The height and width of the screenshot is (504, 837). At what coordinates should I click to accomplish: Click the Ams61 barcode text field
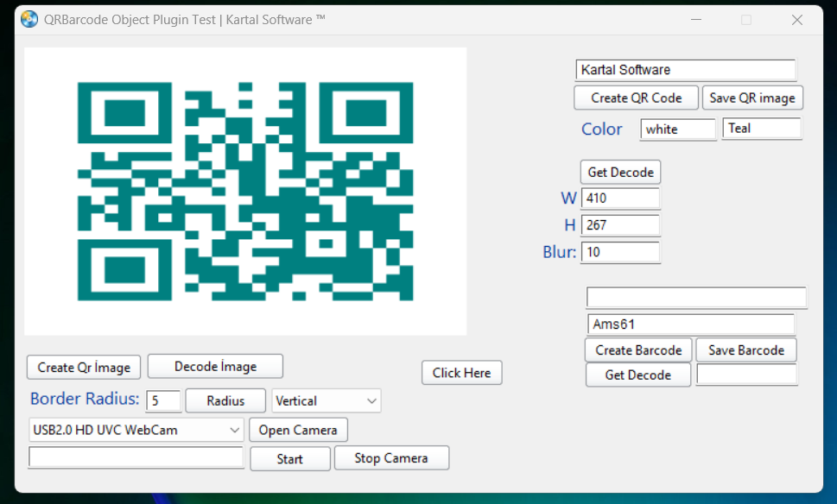(x=691, y=324)
